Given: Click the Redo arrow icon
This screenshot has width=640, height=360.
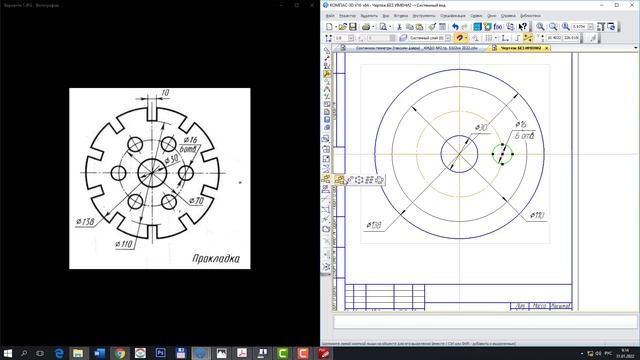Looking at the screenshot, I should [x=464, y=27].
